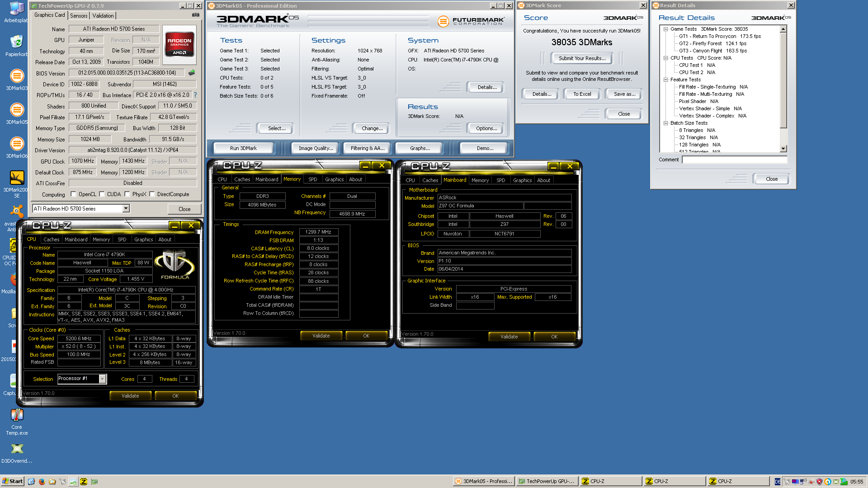Click the Run 3DMark button
Screen dimensions: 868x488
tap(243, 148)
